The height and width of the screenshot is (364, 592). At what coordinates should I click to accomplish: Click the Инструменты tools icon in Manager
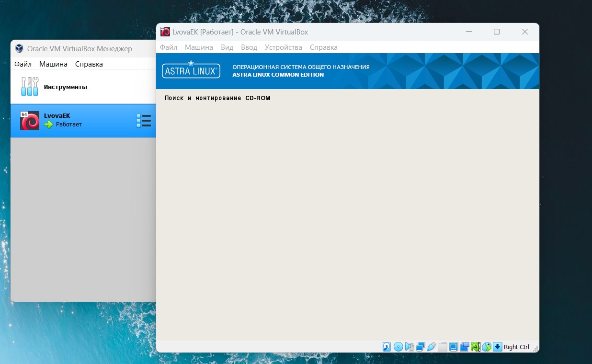[30, 87]
